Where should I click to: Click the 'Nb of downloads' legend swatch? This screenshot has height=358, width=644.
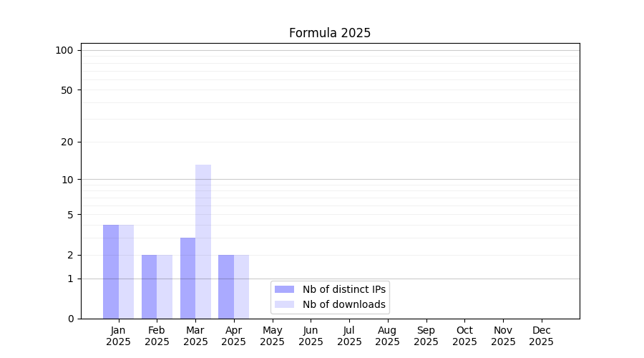pyautogui.click(x=284, y=304)
